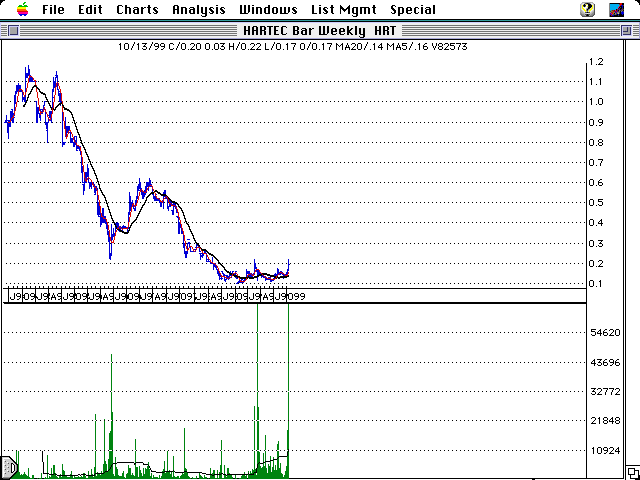Click the balloon help question mark icon
Image resolution: width=640 pixels, height=480 pixels.
[x=589, y=9]
